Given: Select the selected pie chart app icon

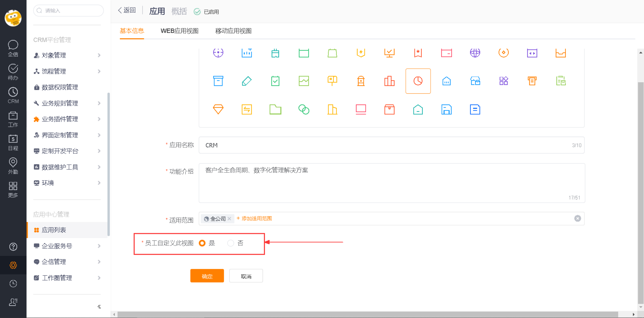Looking at the screenshot, I should click(x=418, y=81).
